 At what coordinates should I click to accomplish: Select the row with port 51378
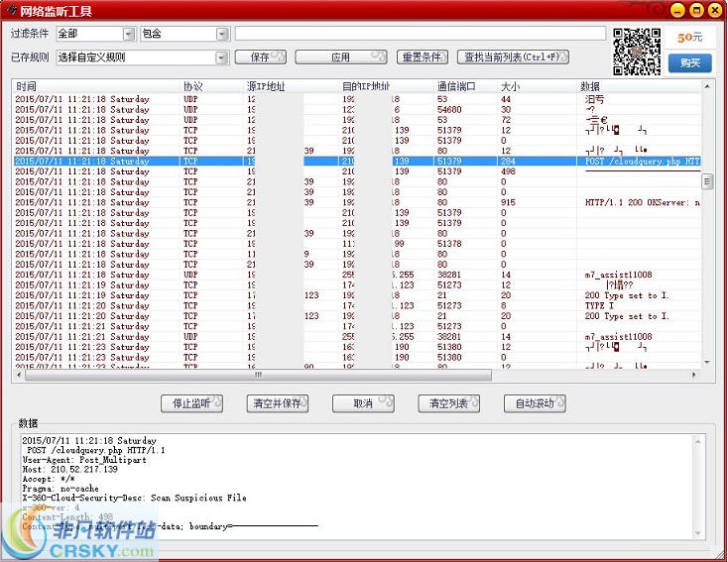click(357, 244)
